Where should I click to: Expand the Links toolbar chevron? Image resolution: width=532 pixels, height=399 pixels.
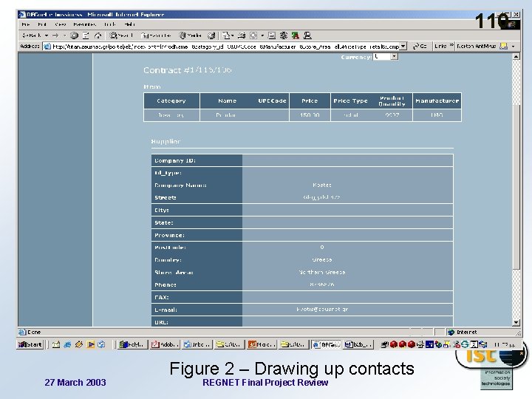452,46
